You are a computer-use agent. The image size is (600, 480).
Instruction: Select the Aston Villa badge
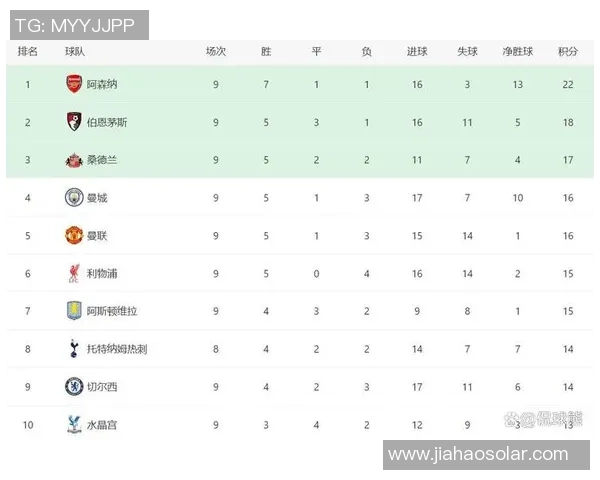(74, 311)
